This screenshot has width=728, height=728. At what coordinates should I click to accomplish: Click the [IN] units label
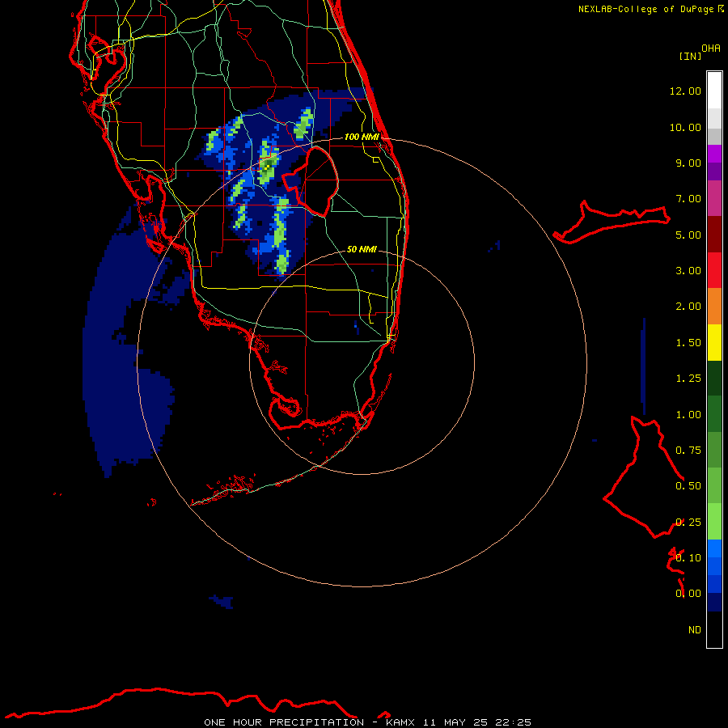(x=690, y=56)
